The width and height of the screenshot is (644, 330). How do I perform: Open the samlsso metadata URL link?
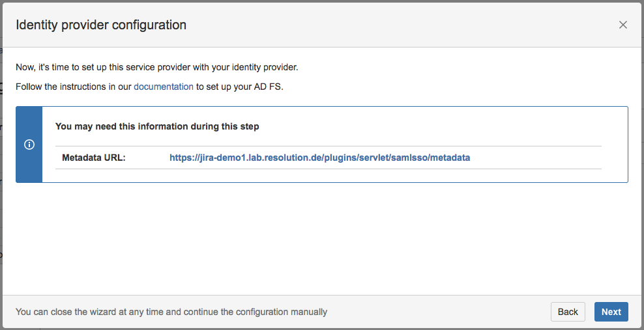(319, 158)
